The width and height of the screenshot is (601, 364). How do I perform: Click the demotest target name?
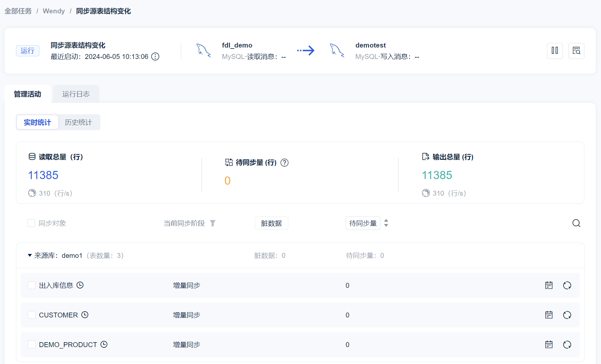(x=371, y=45)
